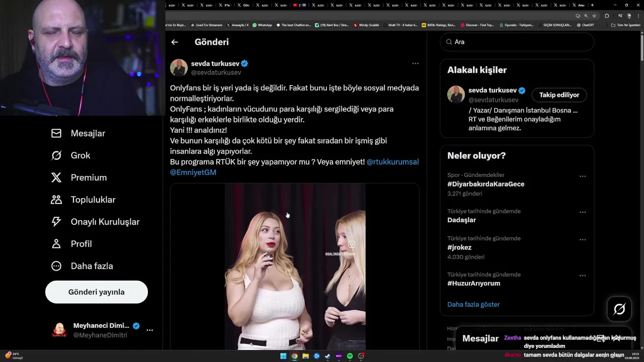Open #HuzurArıyorum trend

[x=473, y=284]
